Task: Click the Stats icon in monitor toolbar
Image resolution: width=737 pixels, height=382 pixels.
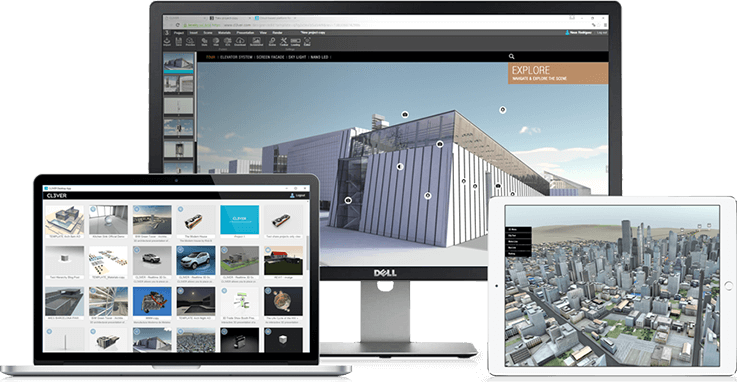Action: tap(204, 41)
